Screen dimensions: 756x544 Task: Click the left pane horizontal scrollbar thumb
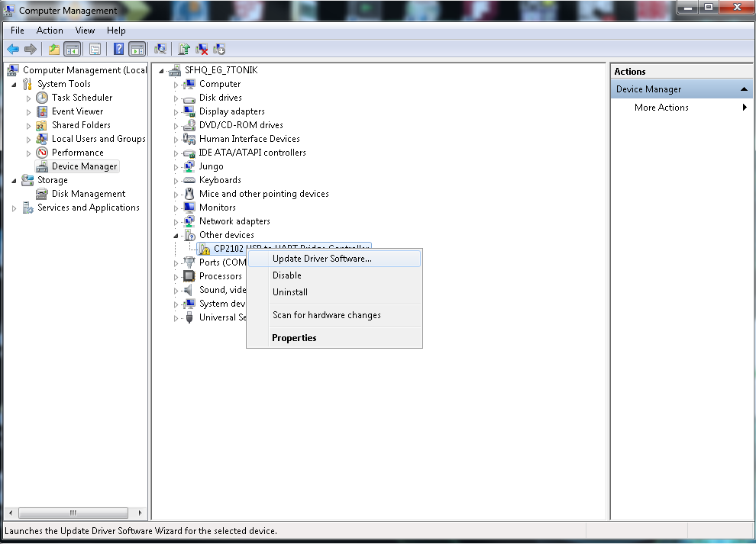[73, 513]
